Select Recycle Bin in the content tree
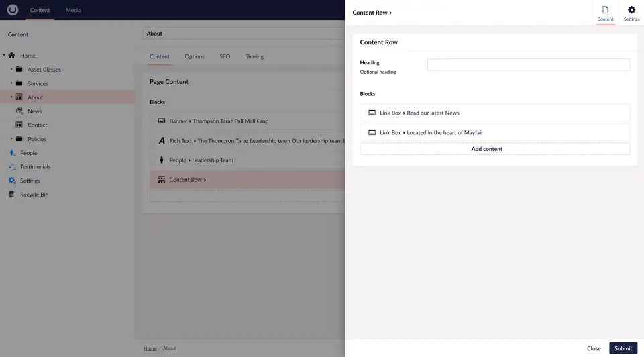Screen dimensions: 644x357 click(x=34, y=195)
